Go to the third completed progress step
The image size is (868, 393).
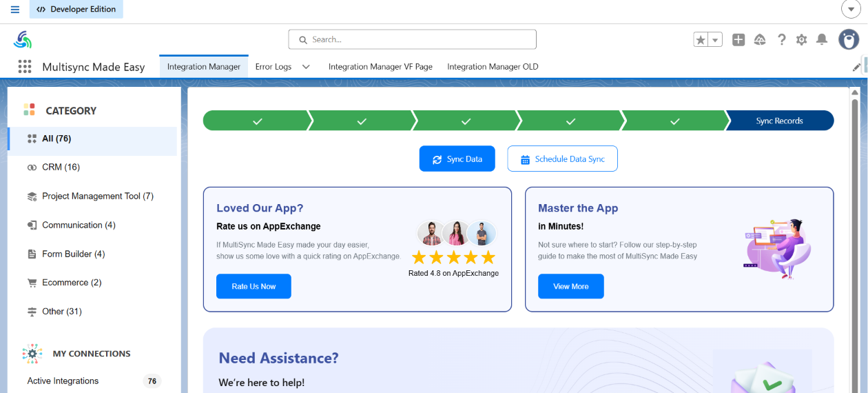pyautogui.click(x=466, y=121)
